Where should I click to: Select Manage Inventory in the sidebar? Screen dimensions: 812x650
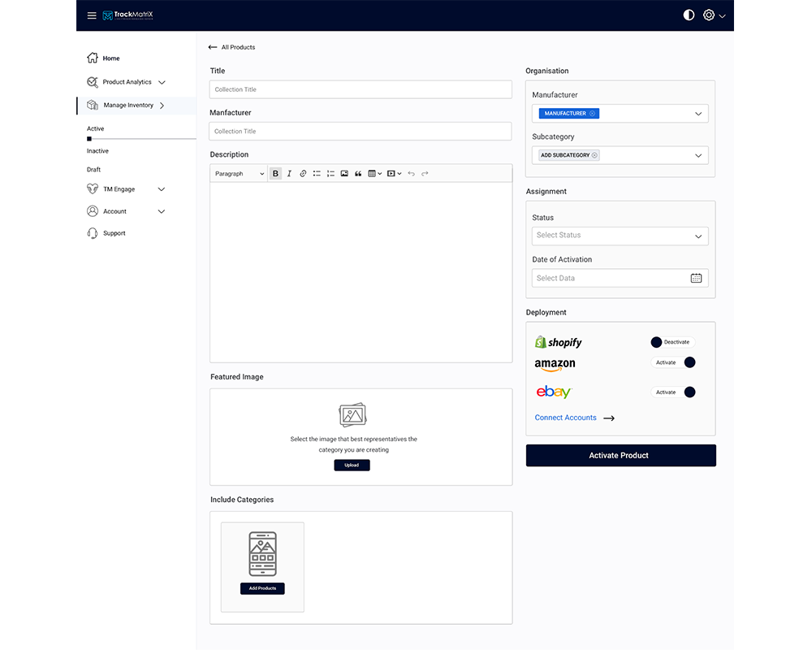coord(136,106)
